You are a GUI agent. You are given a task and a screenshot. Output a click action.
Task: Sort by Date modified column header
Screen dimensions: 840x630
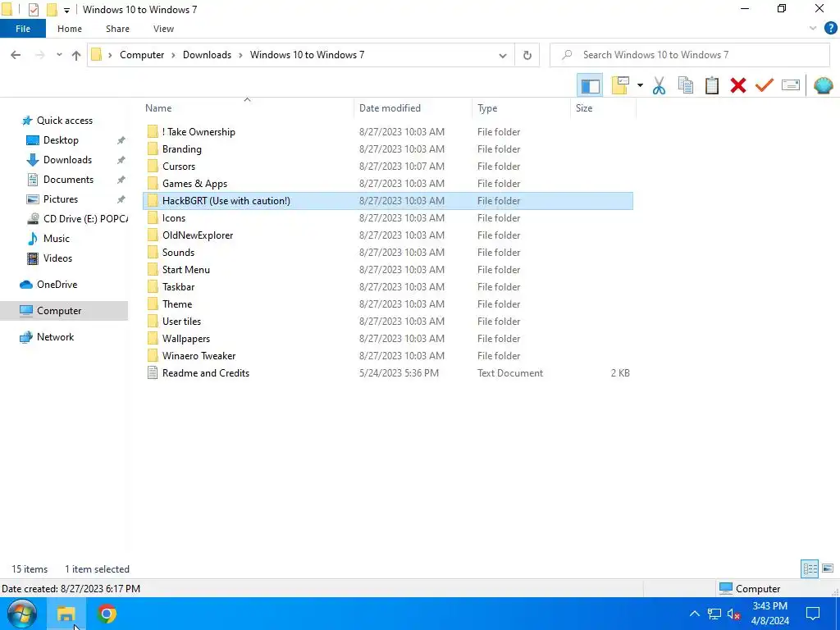point(390,108)
